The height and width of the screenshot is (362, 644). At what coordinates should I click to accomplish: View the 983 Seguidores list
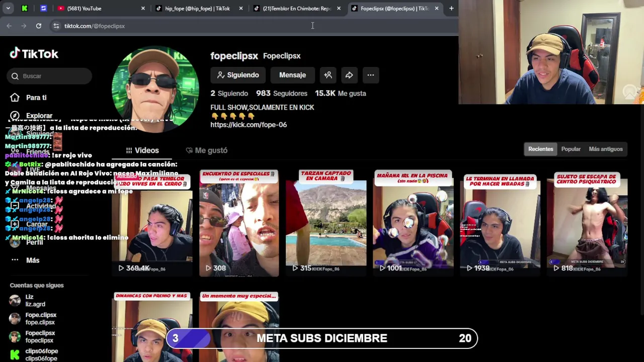(281, 94)
